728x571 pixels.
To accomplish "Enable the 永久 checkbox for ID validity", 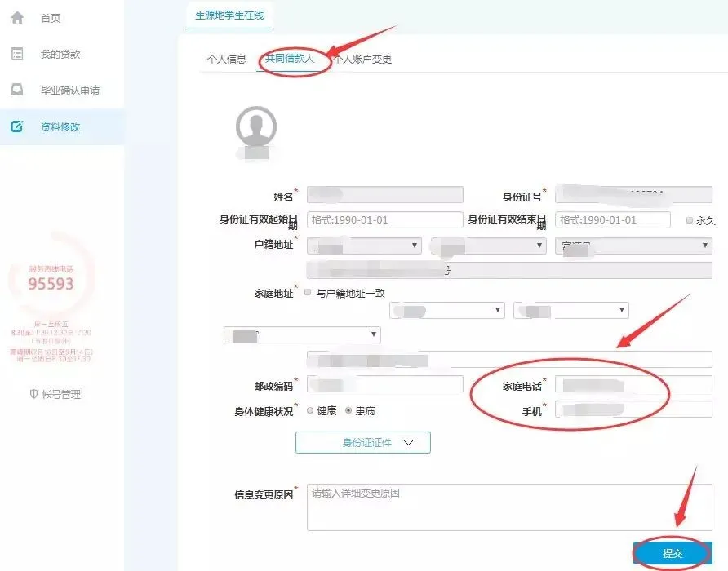I will (688, 219).
